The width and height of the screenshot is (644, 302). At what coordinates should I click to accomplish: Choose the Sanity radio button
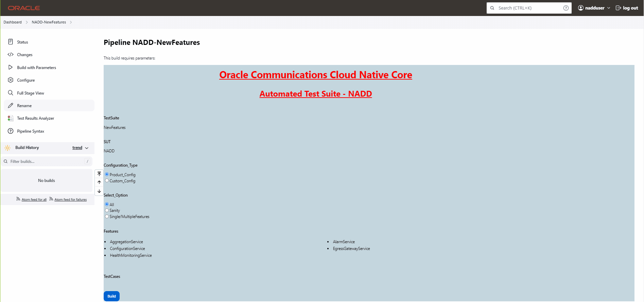tap(107, 211)
